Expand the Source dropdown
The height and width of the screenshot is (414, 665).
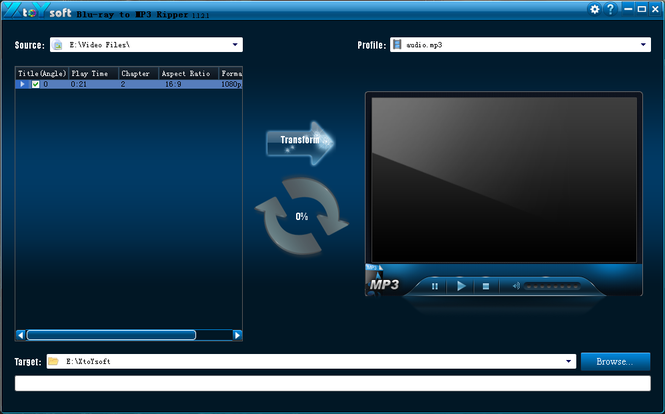coord(235,45)
